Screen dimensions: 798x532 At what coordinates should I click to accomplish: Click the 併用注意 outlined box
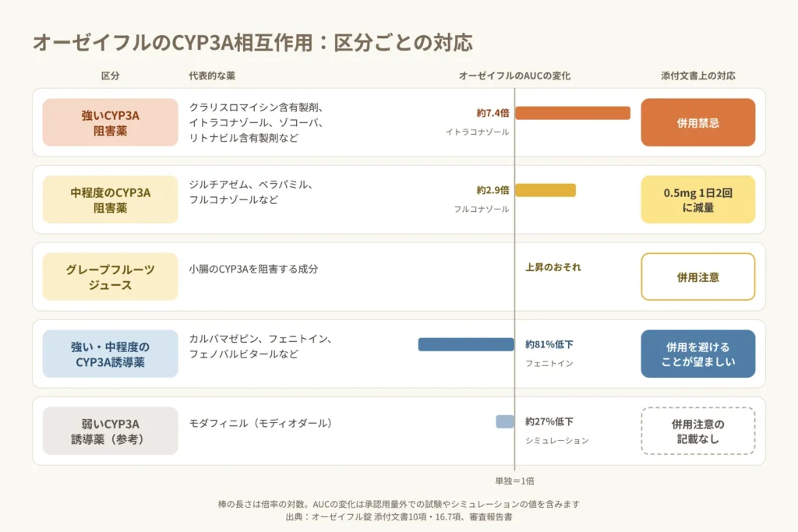tap(698, 277)
